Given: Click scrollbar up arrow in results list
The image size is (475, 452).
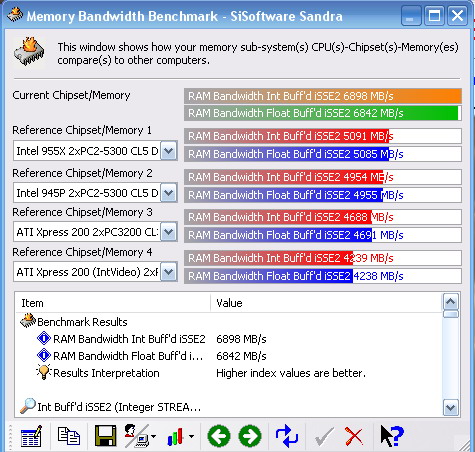Looking at the screenshot, I should click(450, 302).
